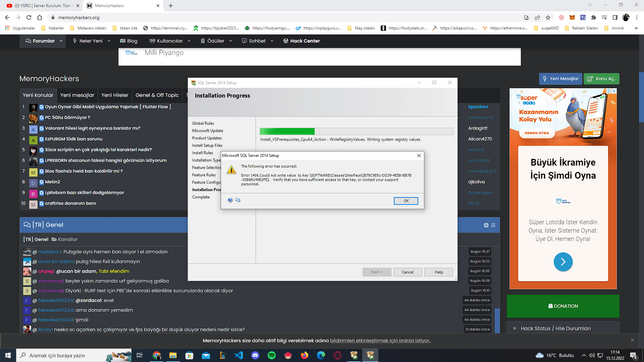The height and width of the screenshot is (362, 644).
Task: Click the green DONATION button
Action: pos(563,306)
